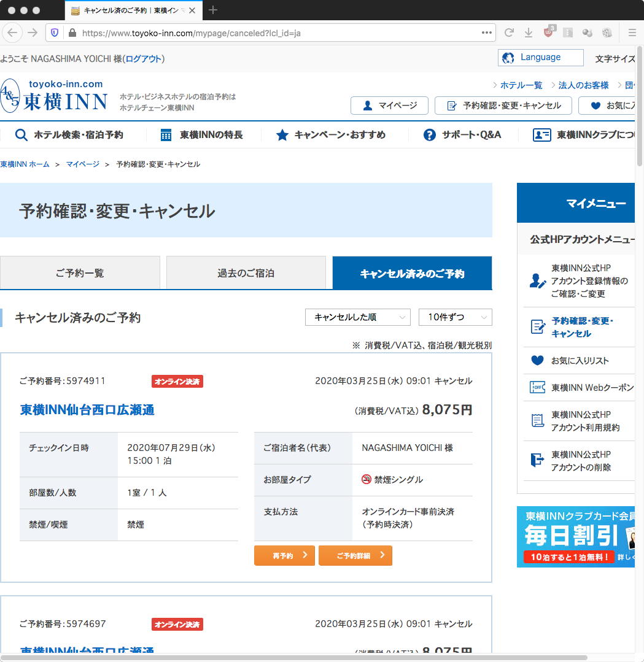
Task: Click the 東横INNの特長 building icon
Action: 166,135
